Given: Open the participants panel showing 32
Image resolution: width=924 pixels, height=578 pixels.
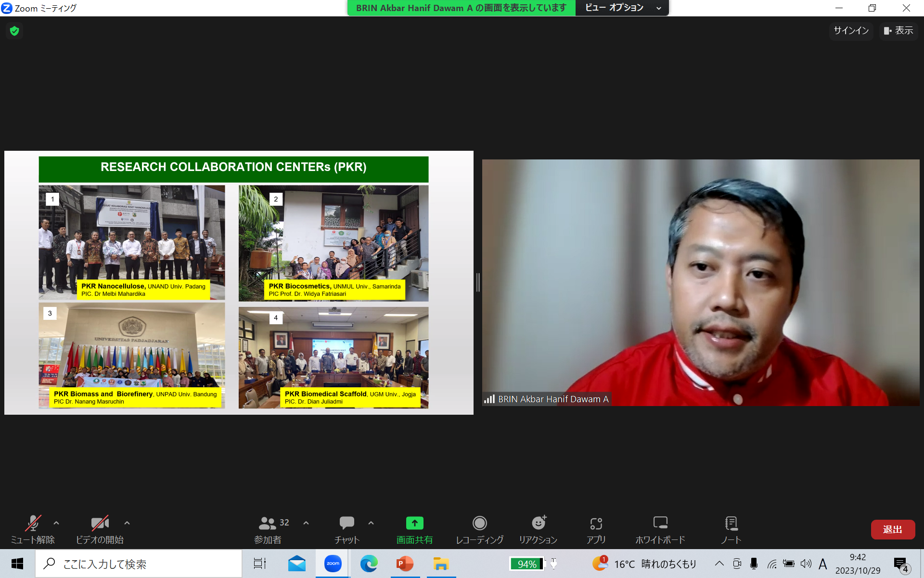Looking at the screenshot, I should click(x=272, y=529).
